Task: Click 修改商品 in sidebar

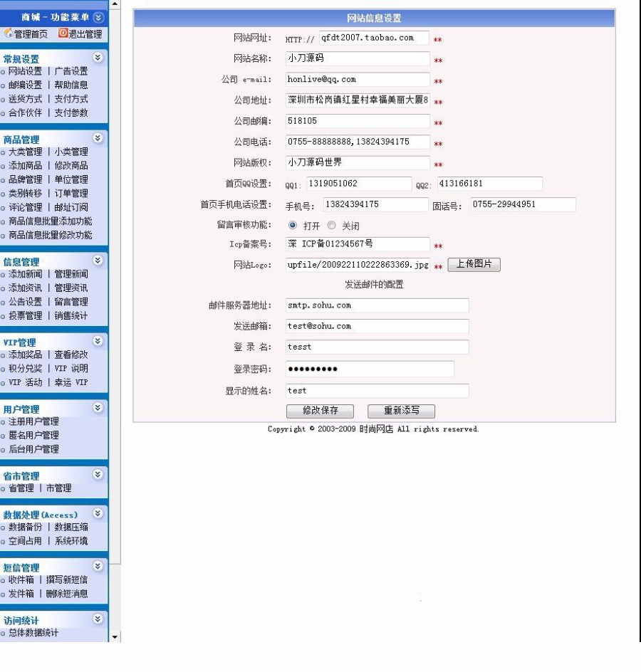Action: [71, 165]
